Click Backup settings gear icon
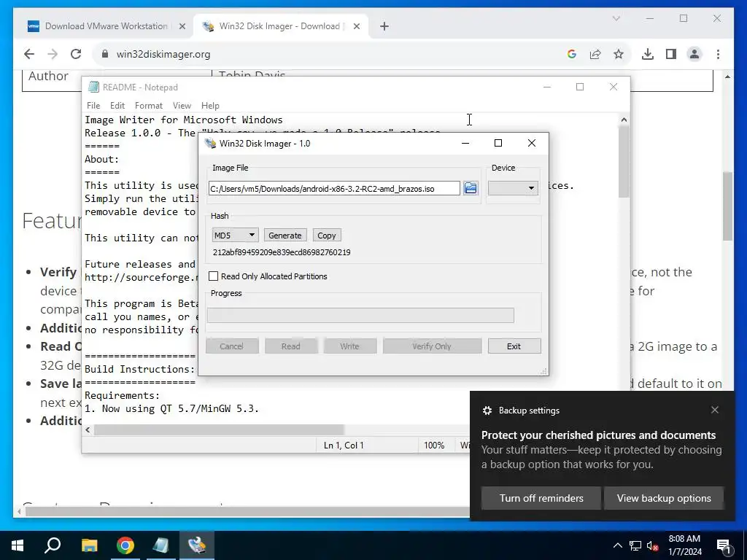The width and height of the screenshot is (747, 560). pos(487,411)
